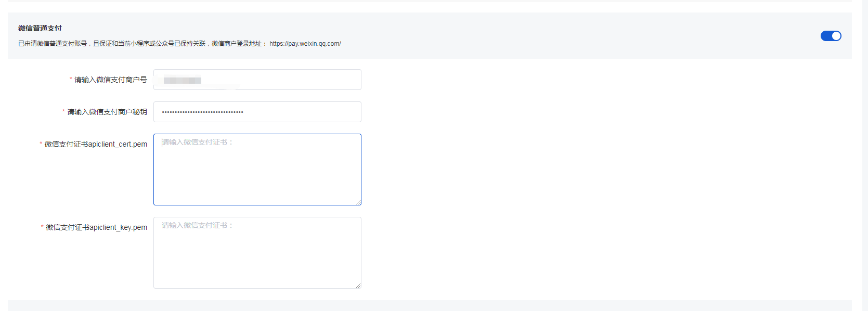Screen dimensions: 868x311
Task: Click the red asterisk beside the apiclient_cert.pem label
Action: coord(41,144)
